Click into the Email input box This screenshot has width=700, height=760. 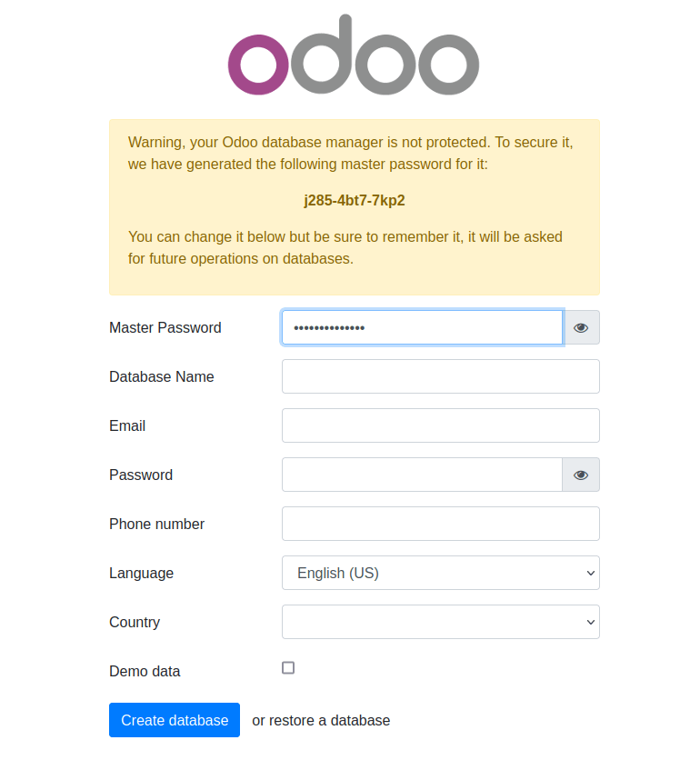coord(440,425)
